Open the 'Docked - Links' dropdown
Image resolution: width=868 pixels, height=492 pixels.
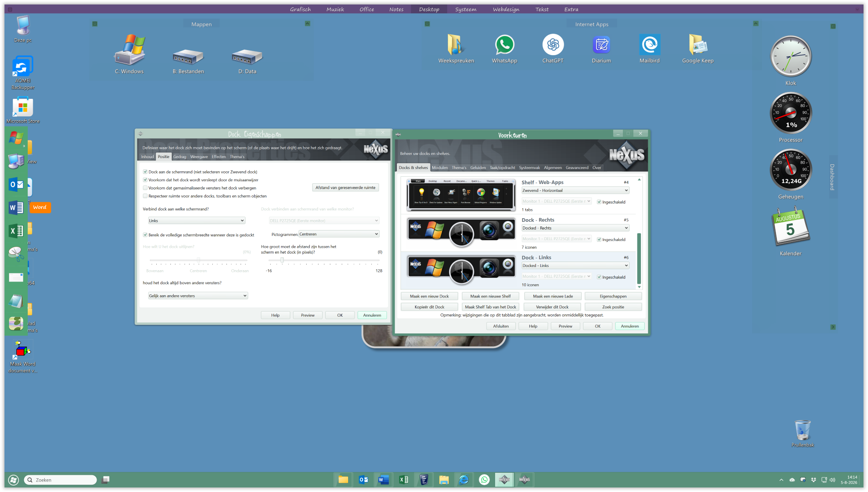click(575, 266)
